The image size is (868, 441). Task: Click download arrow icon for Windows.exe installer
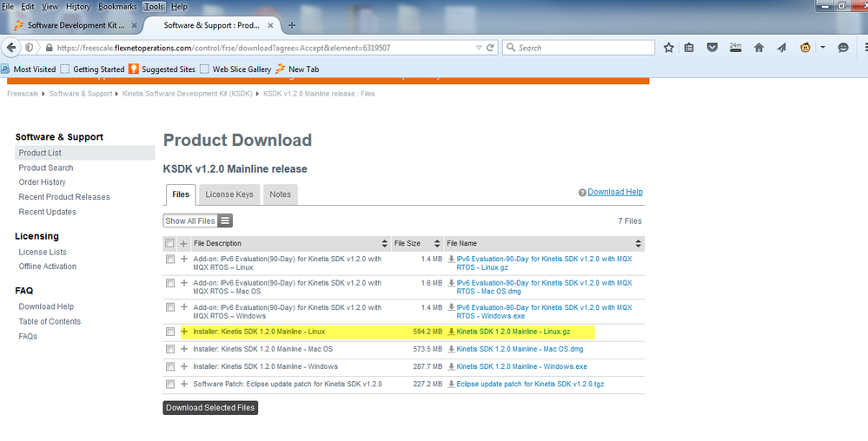tap(451, 366)
